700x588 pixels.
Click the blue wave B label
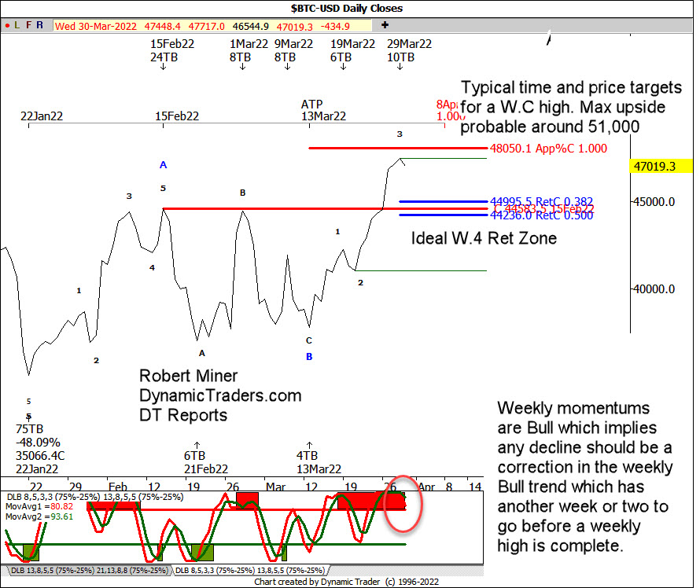coord(309,357)
